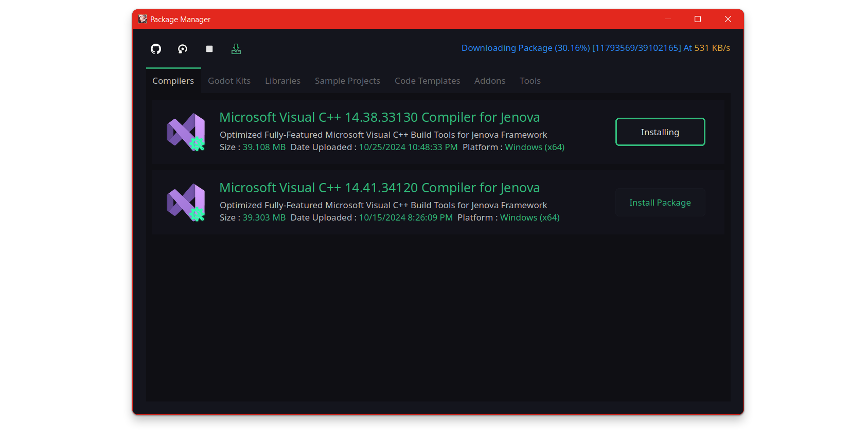Click the Microsoft Visual C++ 14.41.34120 Compiler title

point(380,188)
